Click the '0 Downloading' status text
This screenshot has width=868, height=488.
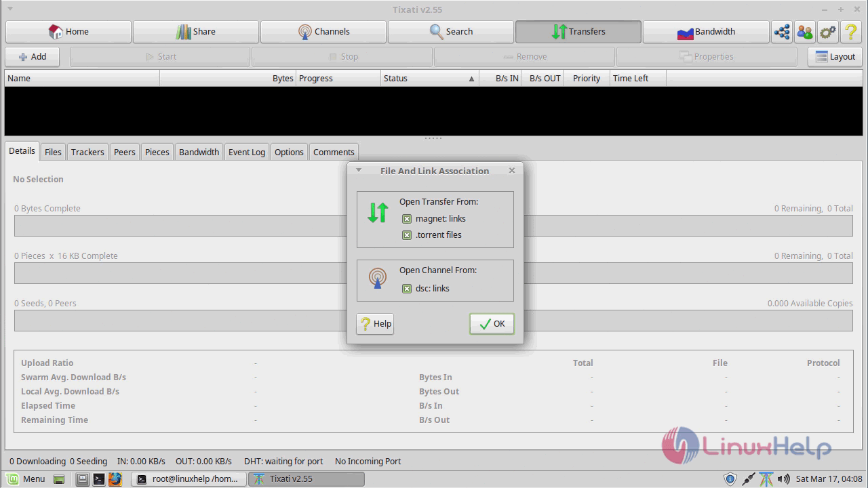(38, 462)
